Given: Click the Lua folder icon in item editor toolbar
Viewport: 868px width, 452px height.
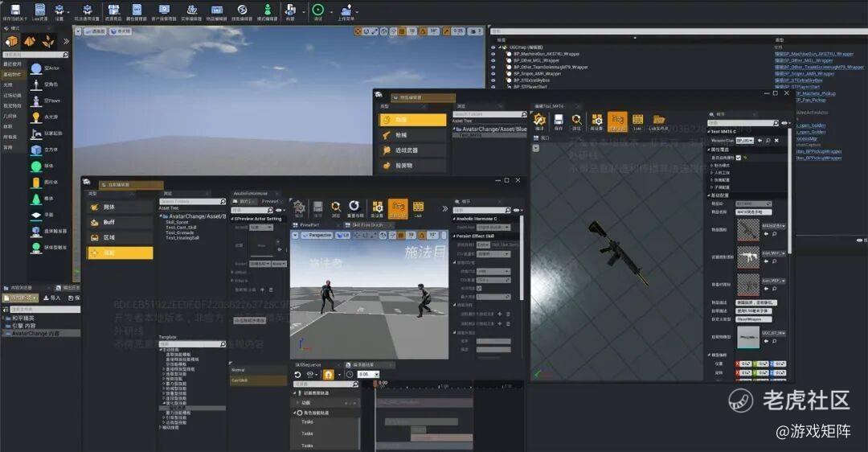Looking at the screenshot, I should pos(658,121).
